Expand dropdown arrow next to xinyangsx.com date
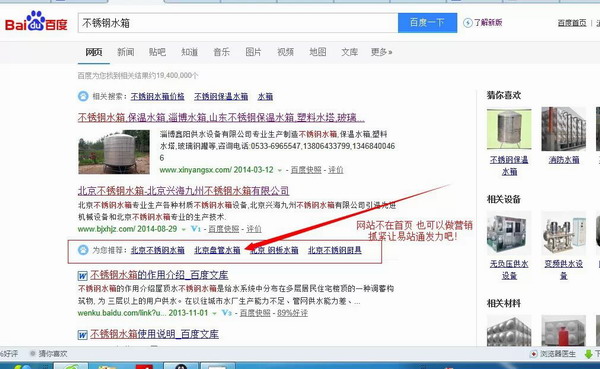 (x=280, y=170)
